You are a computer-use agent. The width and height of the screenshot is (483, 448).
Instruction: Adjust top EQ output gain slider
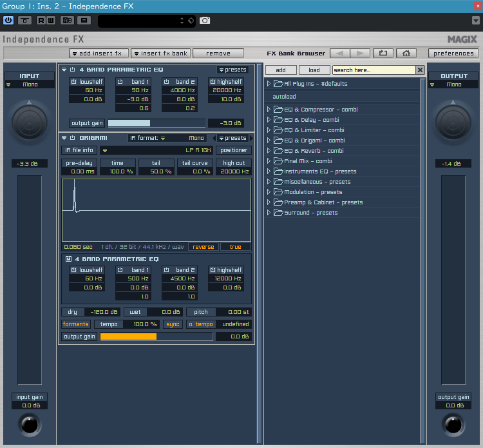156,123
